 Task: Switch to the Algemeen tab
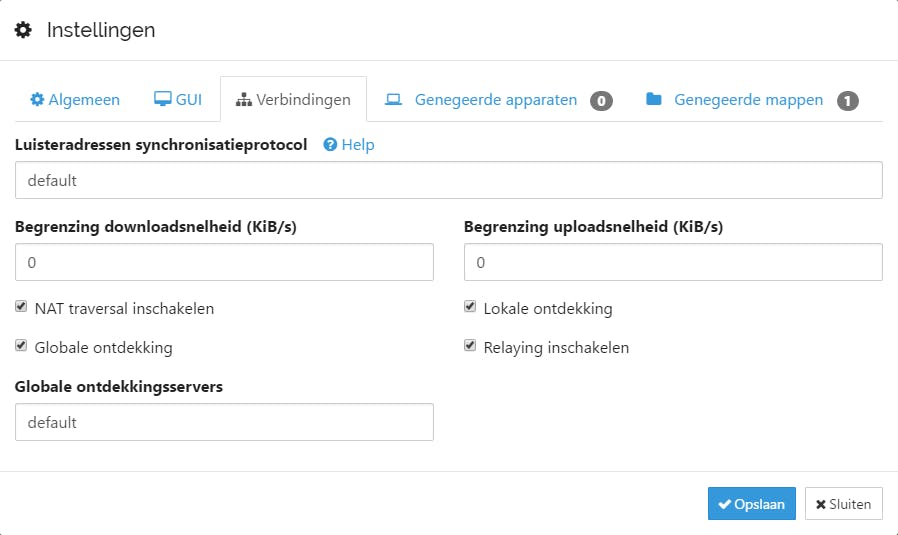75,100
